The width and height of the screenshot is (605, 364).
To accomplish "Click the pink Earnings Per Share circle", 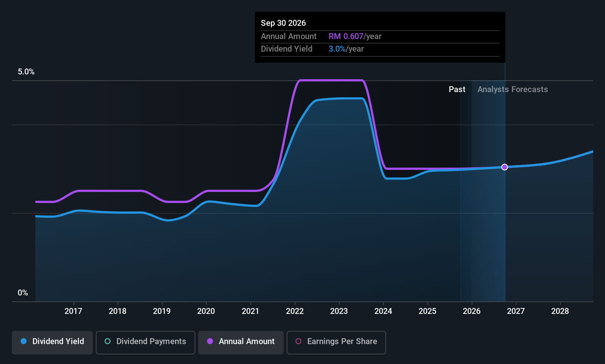I will pyautogui.click(x=299, y=341).
